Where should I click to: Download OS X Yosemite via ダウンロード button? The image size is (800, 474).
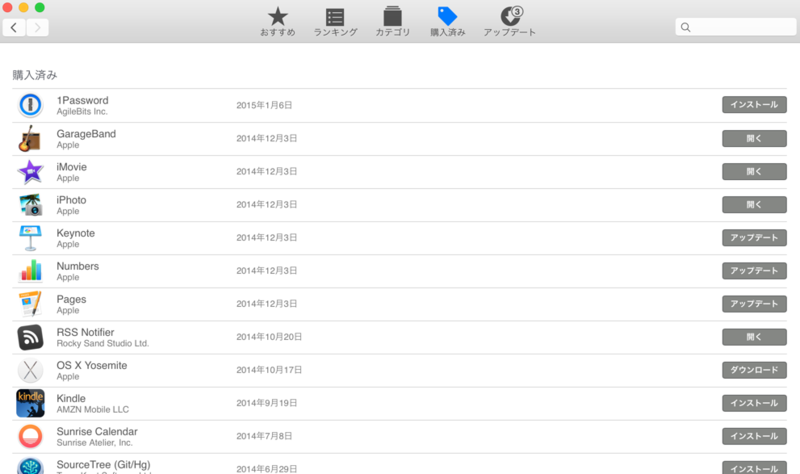click(x=754, y=370)
